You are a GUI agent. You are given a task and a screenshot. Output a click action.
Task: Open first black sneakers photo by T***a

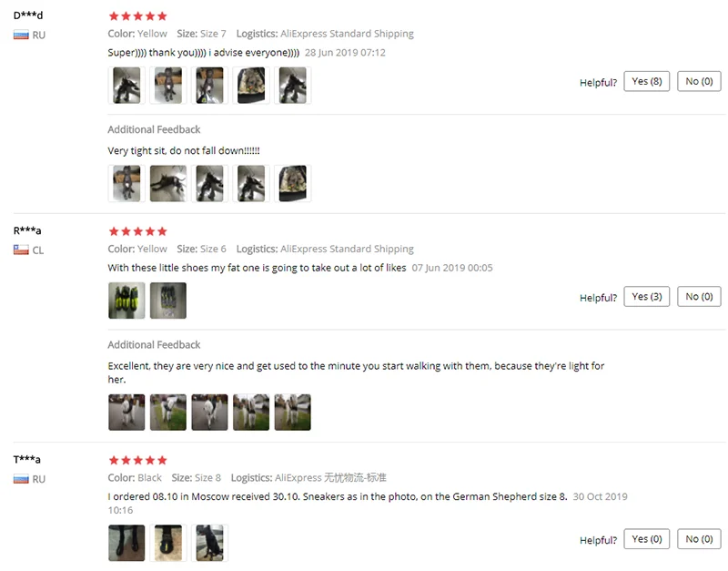[x=126, y=543]
